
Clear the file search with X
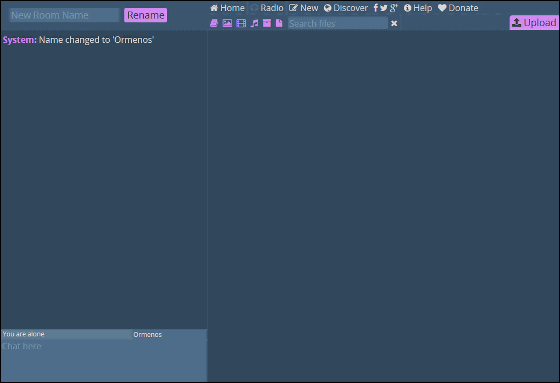click(394, 23)
